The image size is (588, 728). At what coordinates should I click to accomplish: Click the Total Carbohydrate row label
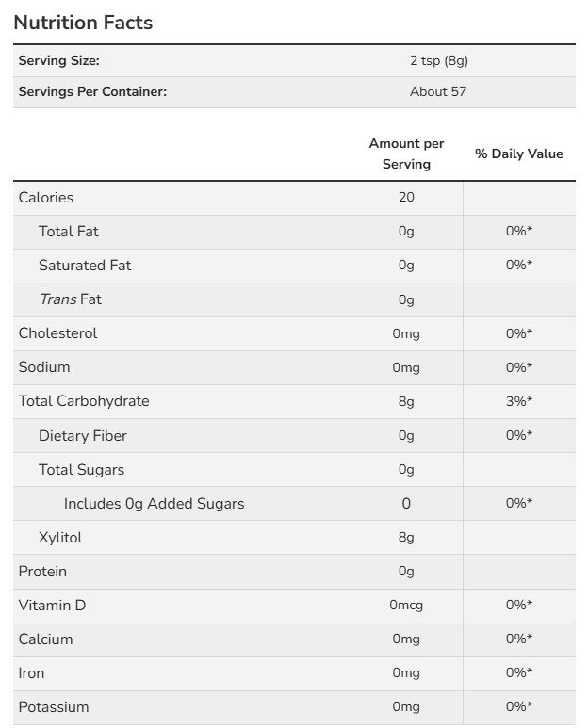pos(84,401)
